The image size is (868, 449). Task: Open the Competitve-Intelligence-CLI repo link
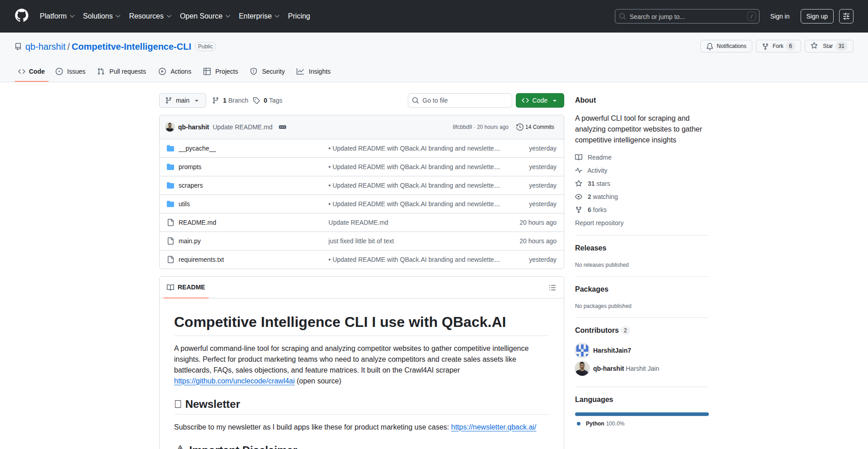point(132,47)
